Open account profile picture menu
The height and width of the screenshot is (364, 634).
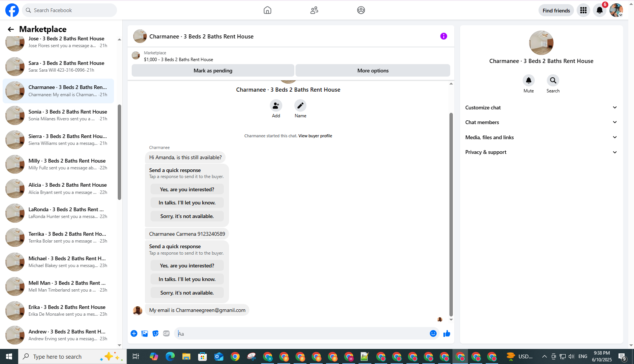616,10
